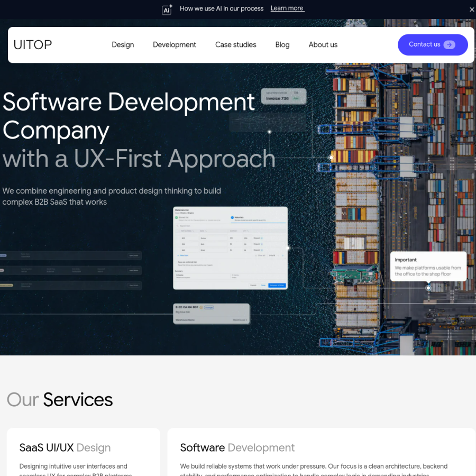Click the glowing node dot near the cranes

tap(331, 158)
